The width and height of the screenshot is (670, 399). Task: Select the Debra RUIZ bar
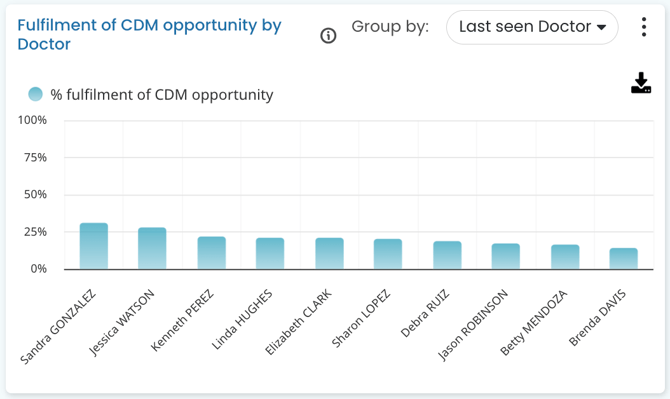(x=447, y=255)
